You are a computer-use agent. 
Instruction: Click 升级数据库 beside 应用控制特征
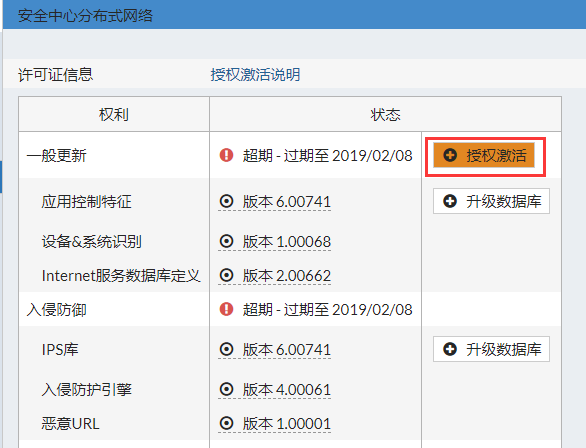(491, 201)
